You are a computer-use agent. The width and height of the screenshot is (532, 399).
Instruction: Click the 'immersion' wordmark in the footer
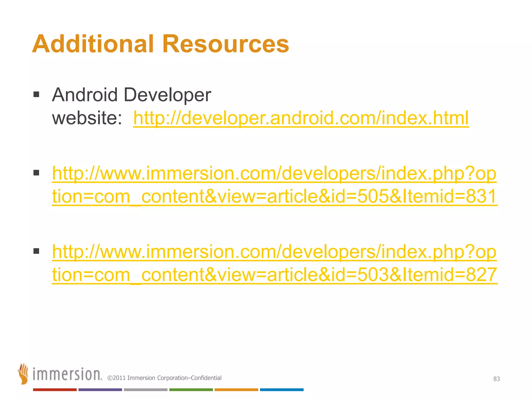point(67,374)
